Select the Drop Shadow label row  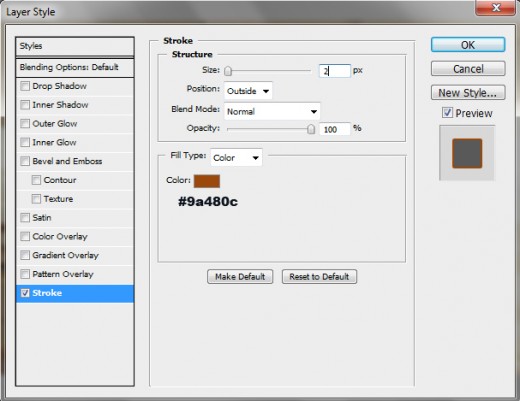(60, 86)
